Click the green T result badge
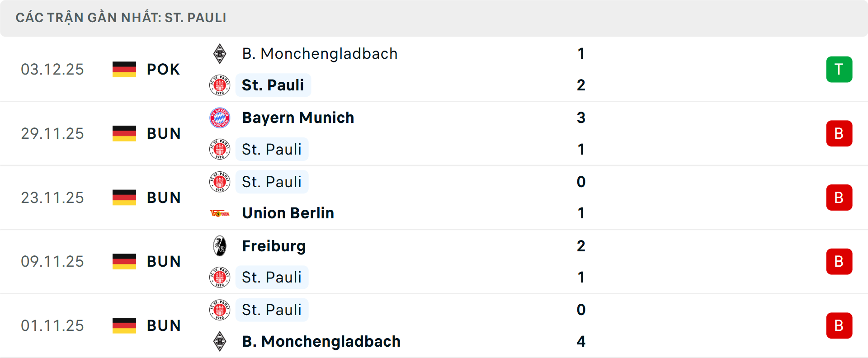The image size is (868, 358). pyautogui.click(x=839, y=69)
